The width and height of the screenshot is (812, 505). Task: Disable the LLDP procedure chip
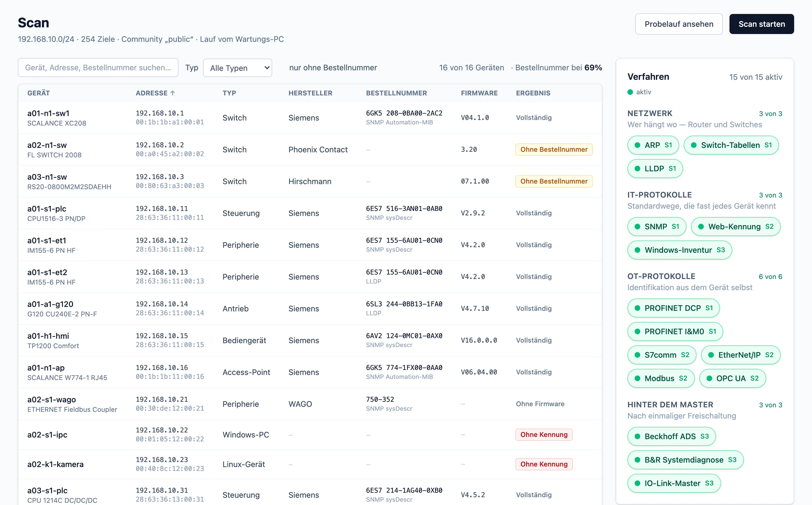pos(655,168)
